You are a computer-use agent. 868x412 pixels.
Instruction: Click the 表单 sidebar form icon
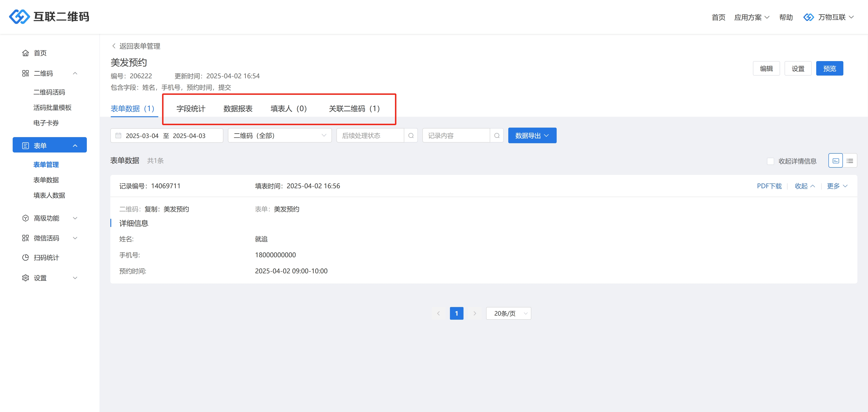[25, 146]
